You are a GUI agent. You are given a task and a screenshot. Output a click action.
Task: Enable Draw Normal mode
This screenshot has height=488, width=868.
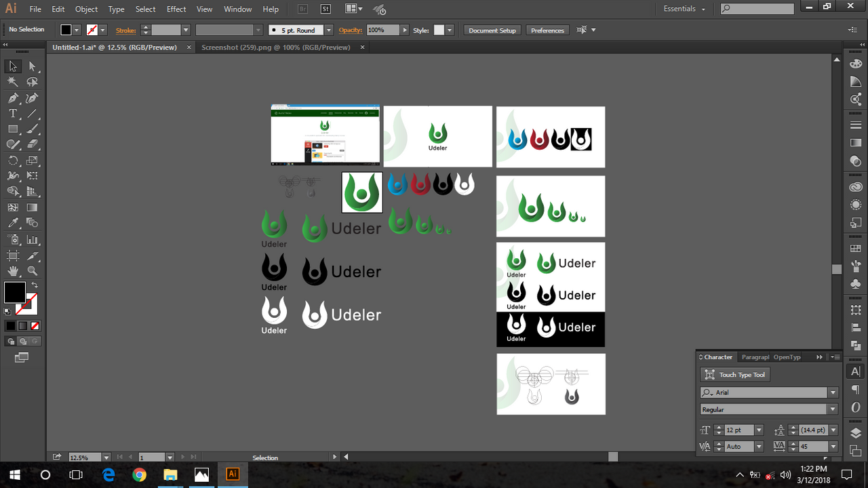11,341
